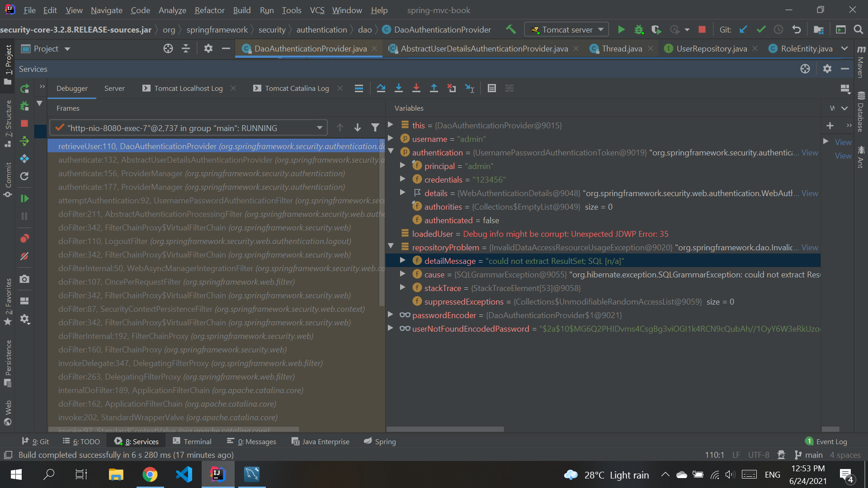Click Run to Cursor debugger icon
This screenshot has width=868, height=488.
(x=470, y=88)
